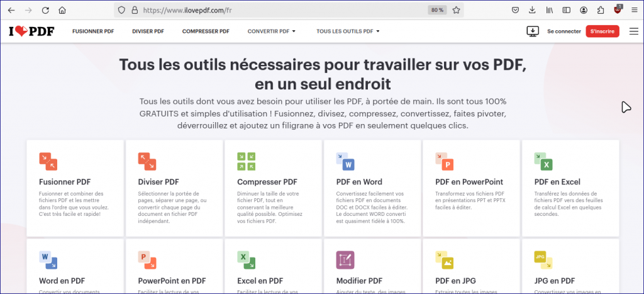Image resolution: width=644 pixels, height=294 pixels.
Task: Bookmark this page with the star icon
Action: 457,10
